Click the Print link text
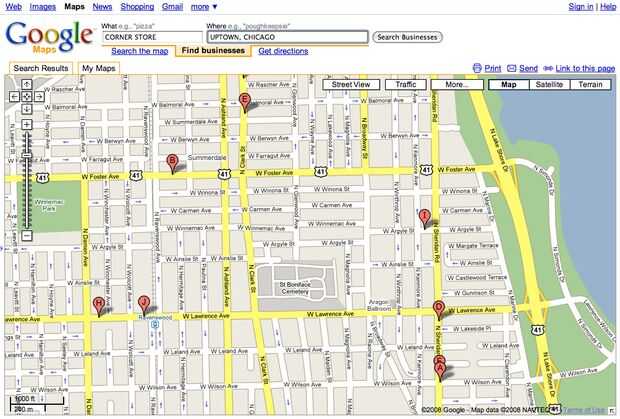This screenshot has width=620, height=419. (493, 68)
